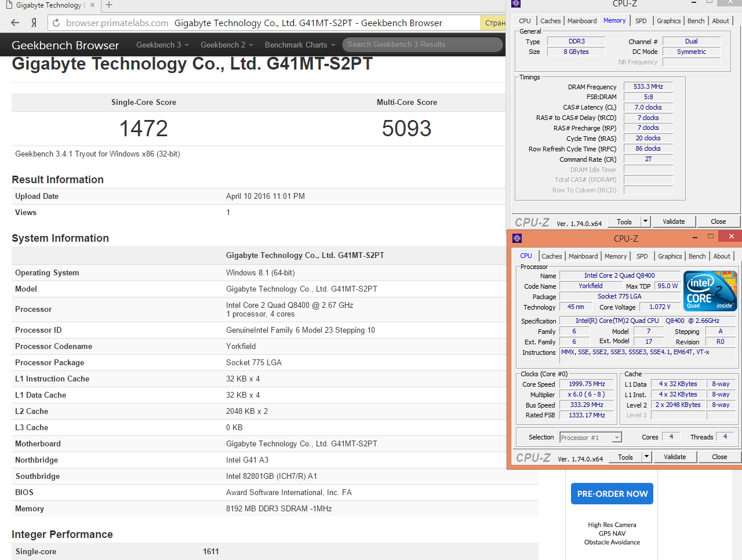Open Tools dropdown arrow in upper CPU-Z

pos(646,221)
